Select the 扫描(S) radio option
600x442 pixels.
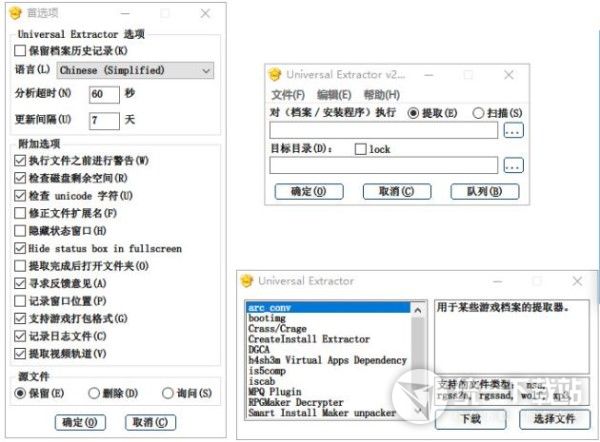478,113
